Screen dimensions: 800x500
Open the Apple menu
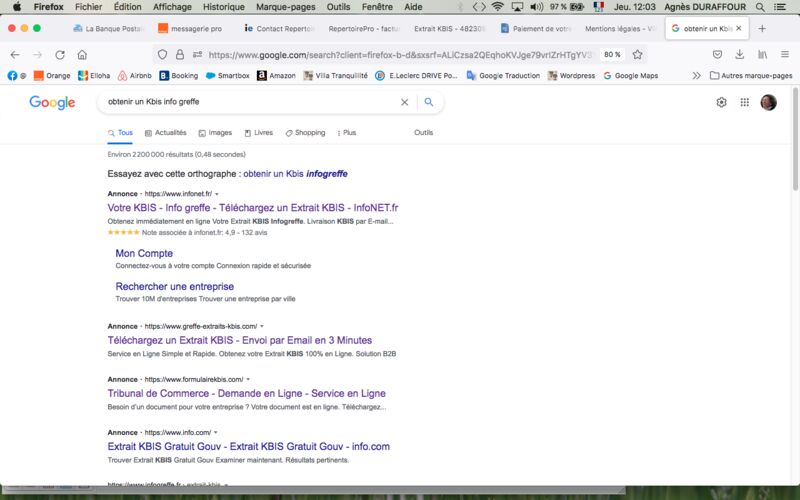[17, 7]
